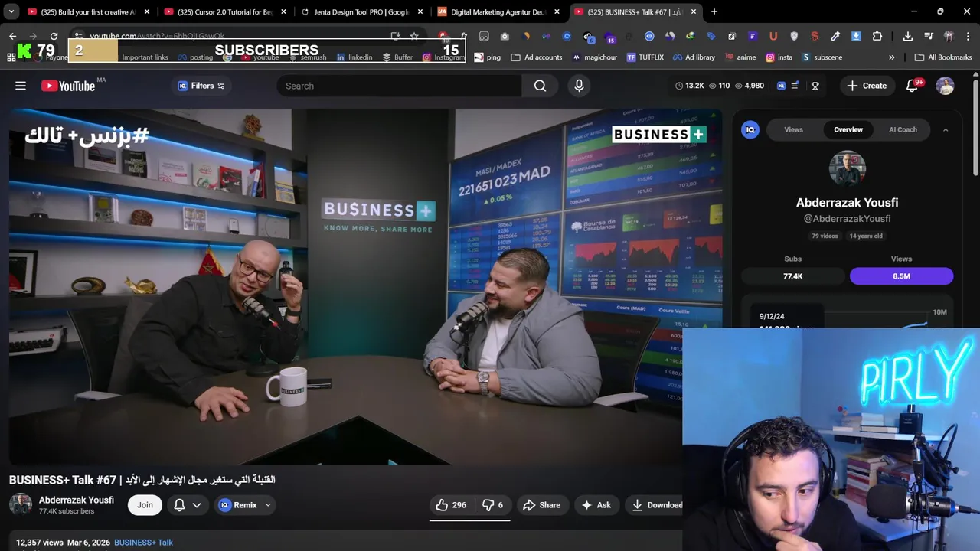Click the Ask button
Screen dimensions: 980x551
click(x=596, y=505)
